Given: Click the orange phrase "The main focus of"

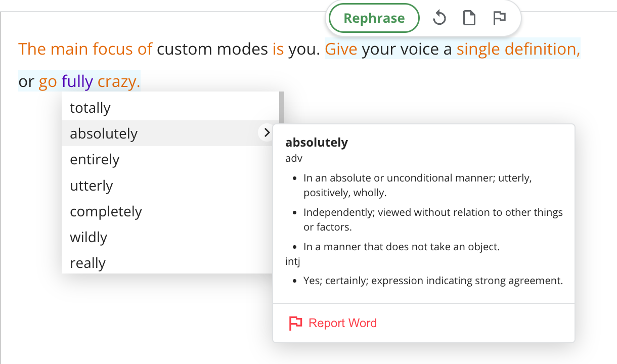Looking at the screenshot, I should (85, 49).
